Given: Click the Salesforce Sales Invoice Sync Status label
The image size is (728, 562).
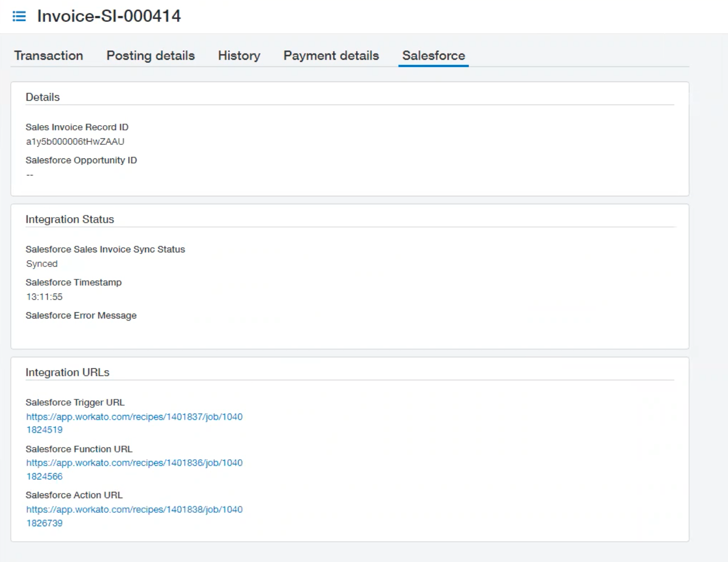Looking at the screenshot, I should point(105,249).
